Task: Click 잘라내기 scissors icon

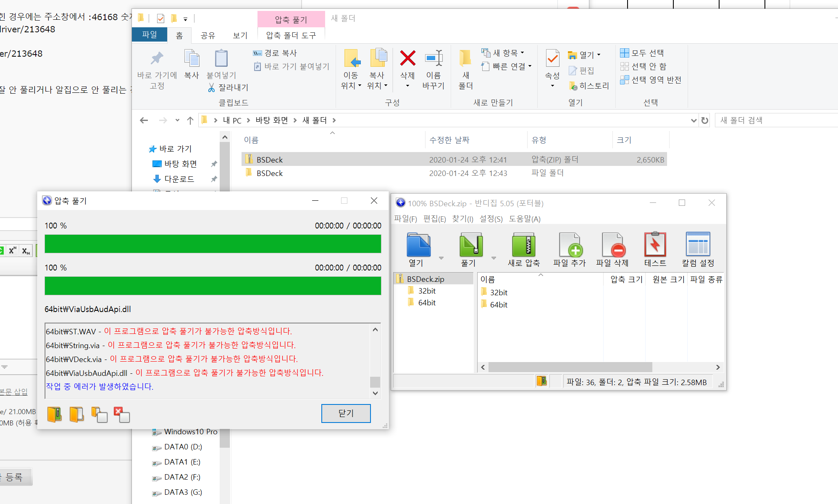Action: click(211, 87)
